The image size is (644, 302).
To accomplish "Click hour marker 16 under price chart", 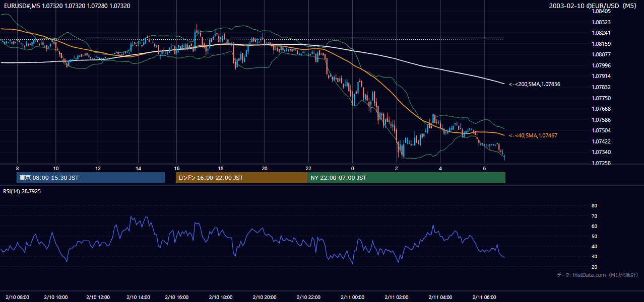I will [177, 168].
